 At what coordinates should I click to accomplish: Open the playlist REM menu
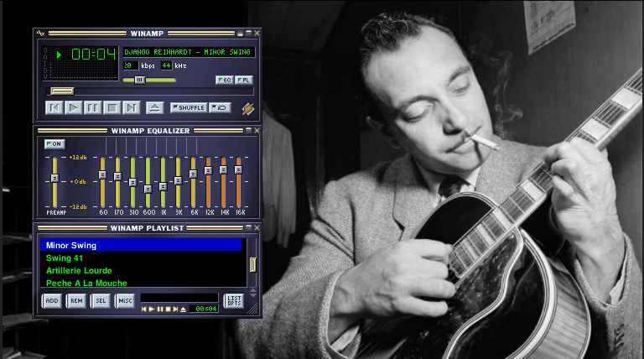tap(76, 300)
